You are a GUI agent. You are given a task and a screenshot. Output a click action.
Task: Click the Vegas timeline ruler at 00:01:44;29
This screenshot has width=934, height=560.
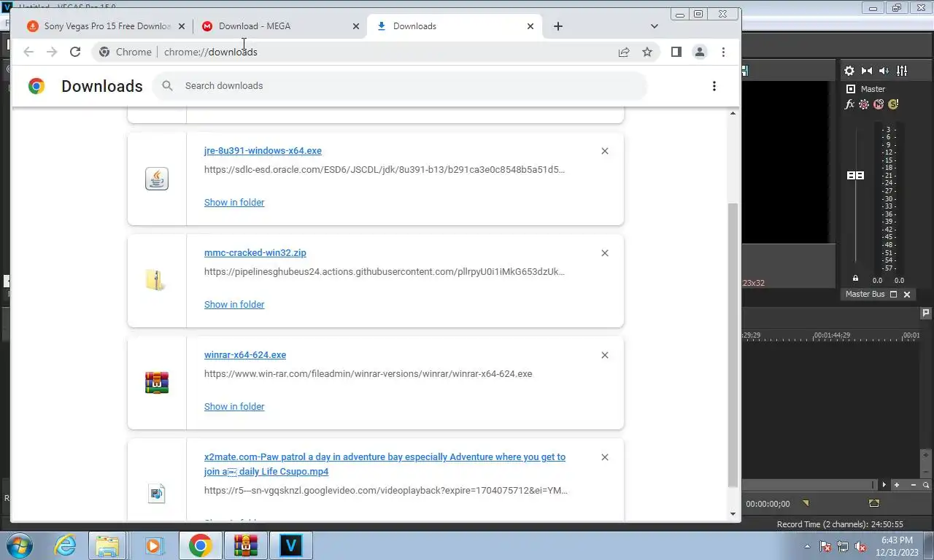coord(832,335)
